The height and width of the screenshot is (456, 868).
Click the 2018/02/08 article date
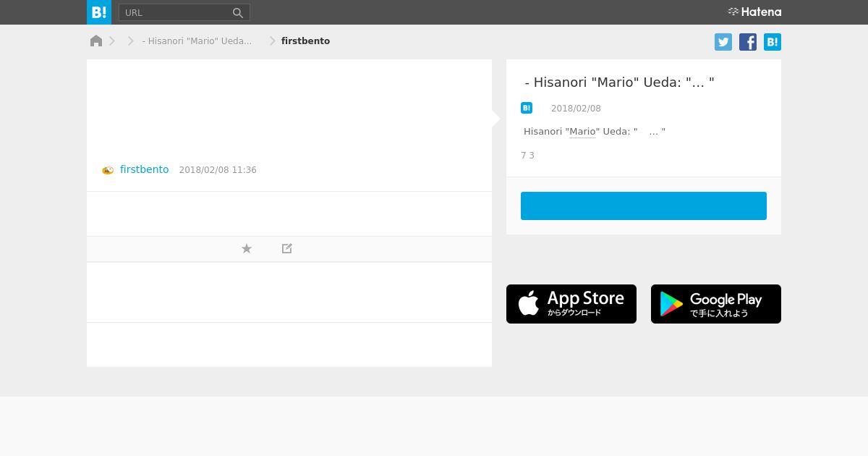tap(576, 109)
